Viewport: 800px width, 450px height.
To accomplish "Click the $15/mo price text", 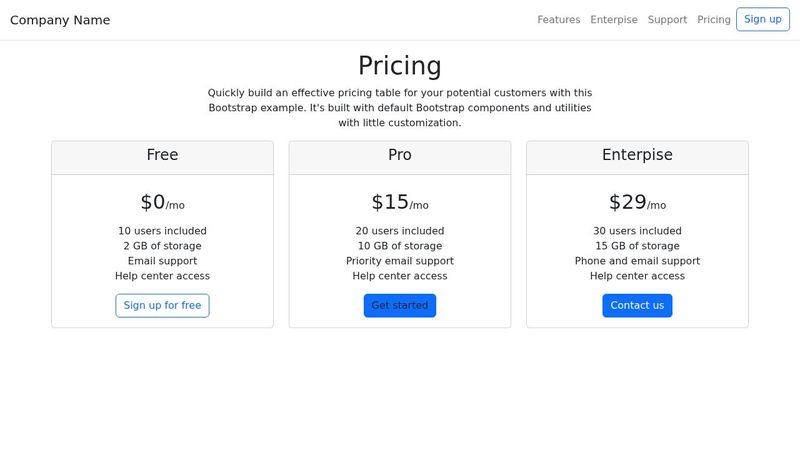I will pos(400,203).
